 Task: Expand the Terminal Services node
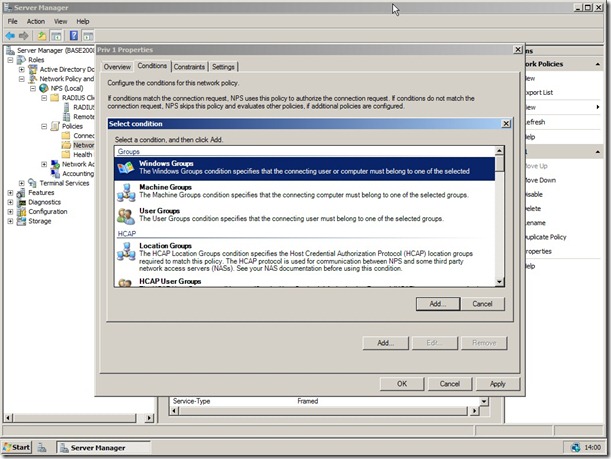[x=22, y=183]
